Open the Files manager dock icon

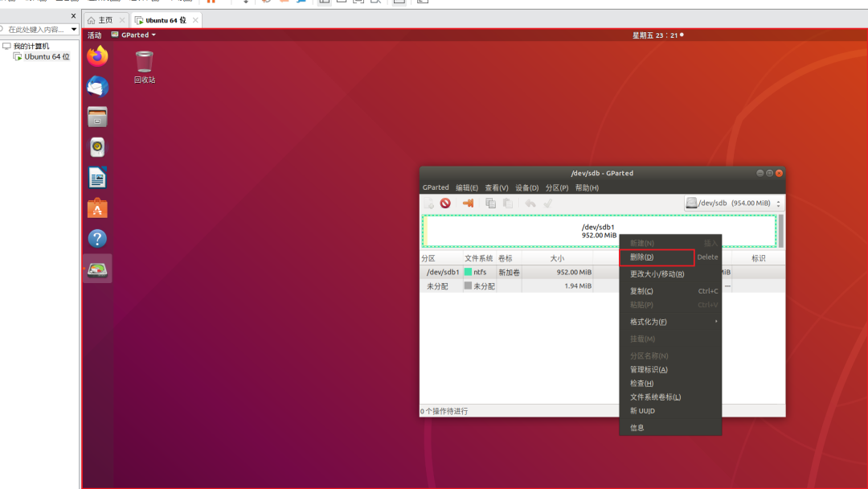click(97, 117)
